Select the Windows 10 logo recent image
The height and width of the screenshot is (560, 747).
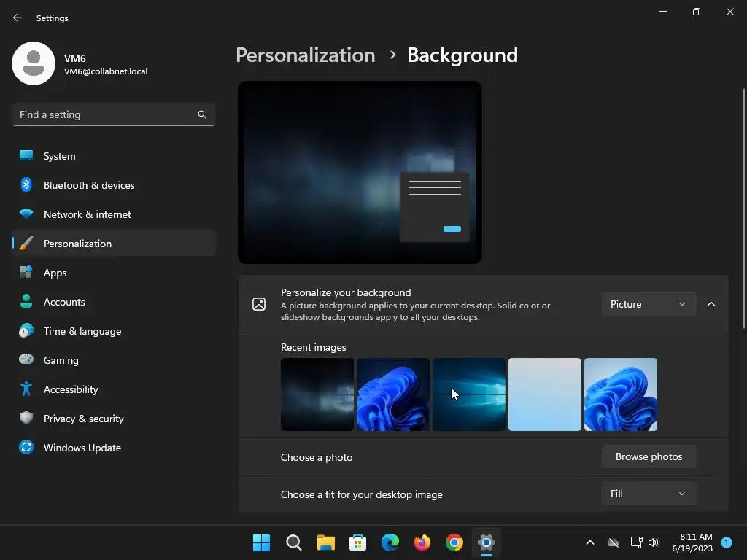(469, 394)
